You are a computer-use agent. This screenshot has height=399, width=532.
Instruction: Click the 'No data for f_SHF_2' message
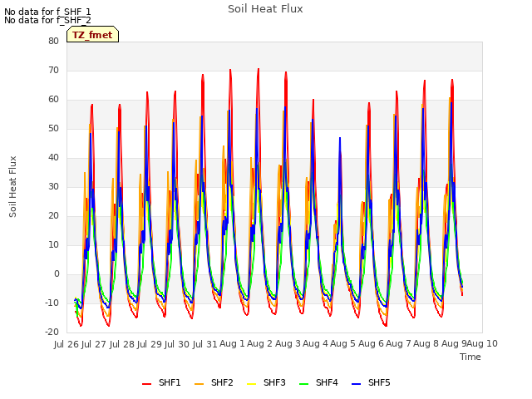click(x=47, y=20)
